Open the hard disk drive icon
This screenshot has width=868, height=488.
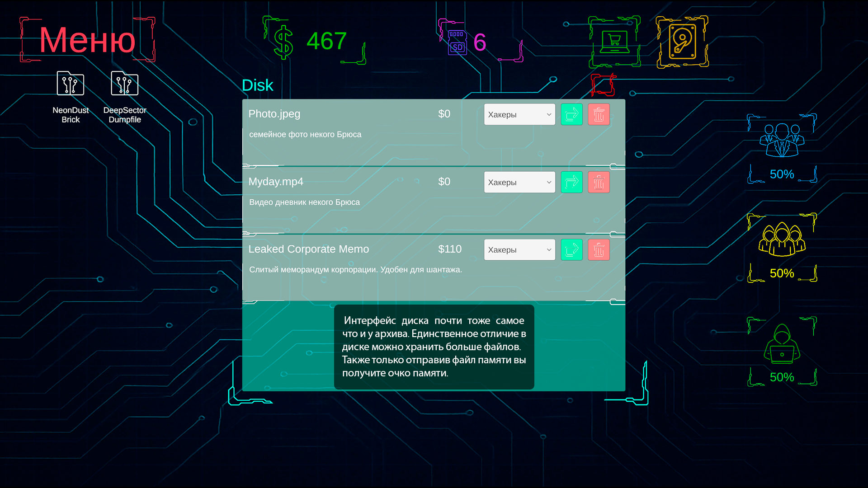pos(682,42)
